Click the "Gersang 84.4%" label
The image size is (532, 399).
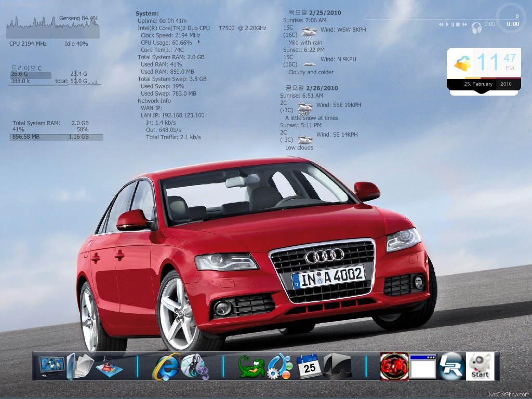coord(79,18)
